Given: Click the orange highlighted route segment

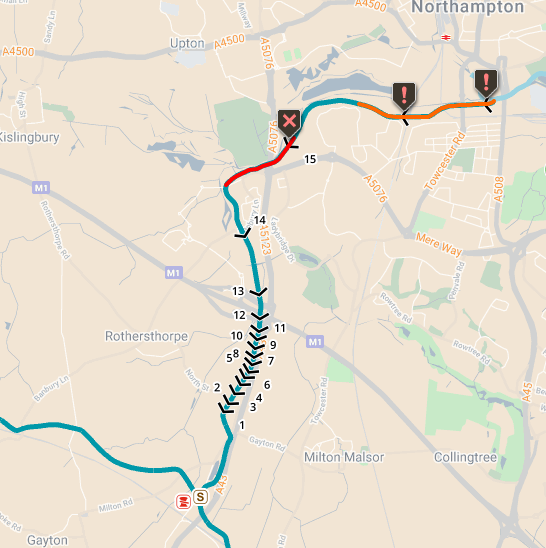Looking at the screenshot, I should (x=426, y=110).
